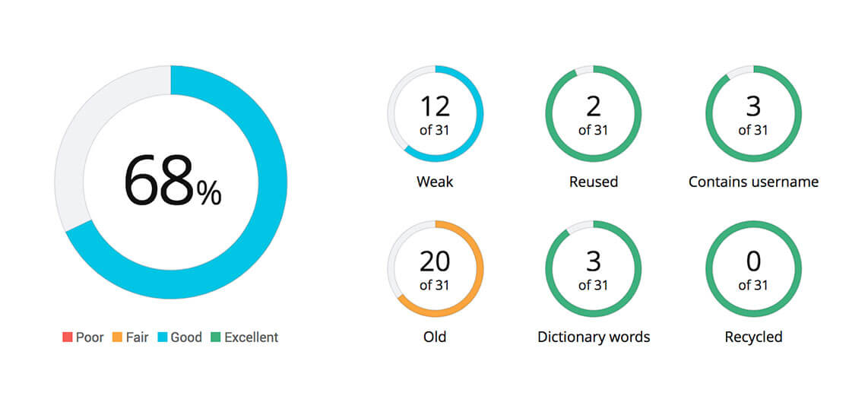
Task: Click the Contains username ring gauge
Action: coord(753,114)
